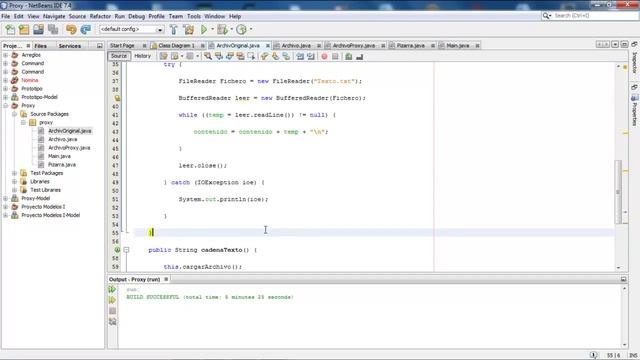Open the ArchivoProxy.java editor tab
Image resolution: width=640 pixels, height=360 pixels.
coord(353,46)
